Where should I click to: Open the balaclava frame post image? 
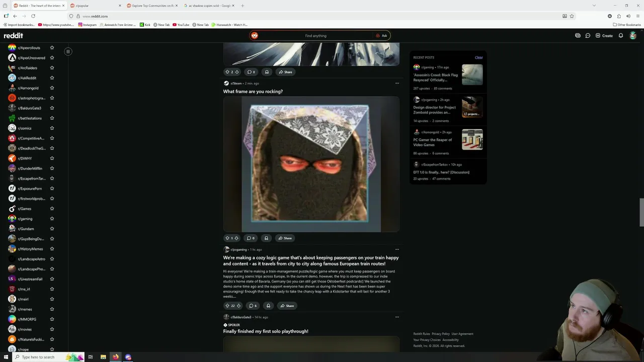[x=311, y=164]
